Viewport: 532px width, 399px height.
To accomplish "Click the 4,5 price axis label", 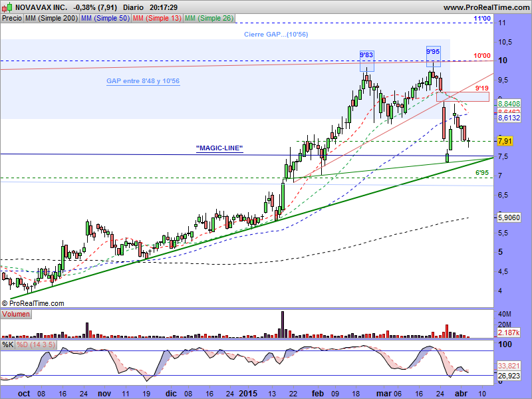I will click(503, 271).
